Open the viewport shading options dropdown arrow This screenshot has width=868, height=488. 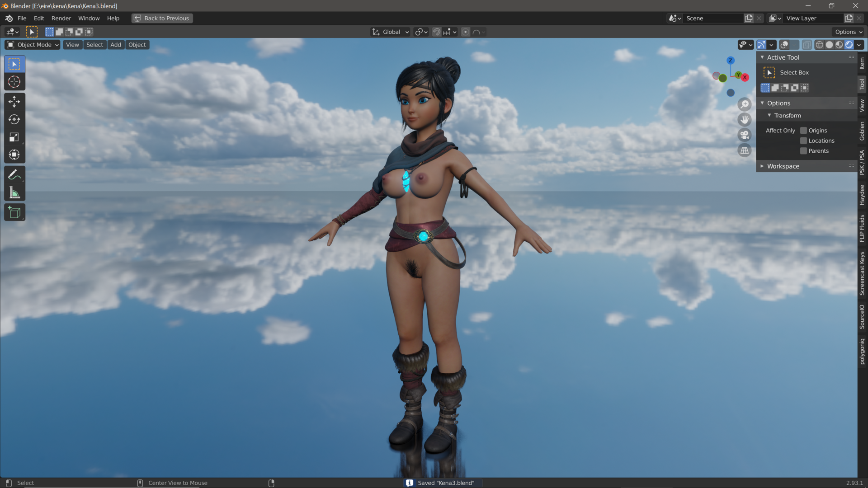[859, 45]
